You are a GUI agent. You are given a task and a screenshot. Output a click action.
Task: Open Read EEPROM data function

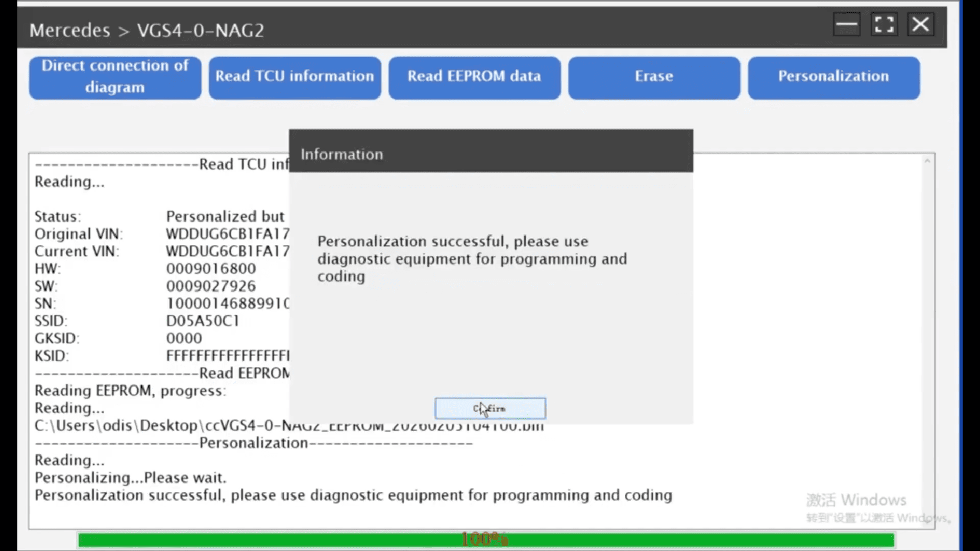point(474,77)
